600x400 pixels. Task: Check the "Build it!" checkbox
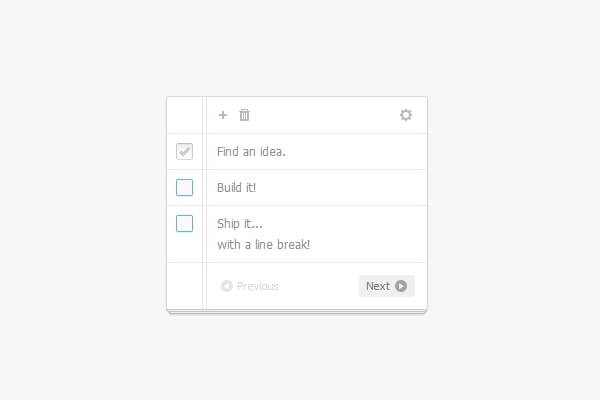point(184,187)
